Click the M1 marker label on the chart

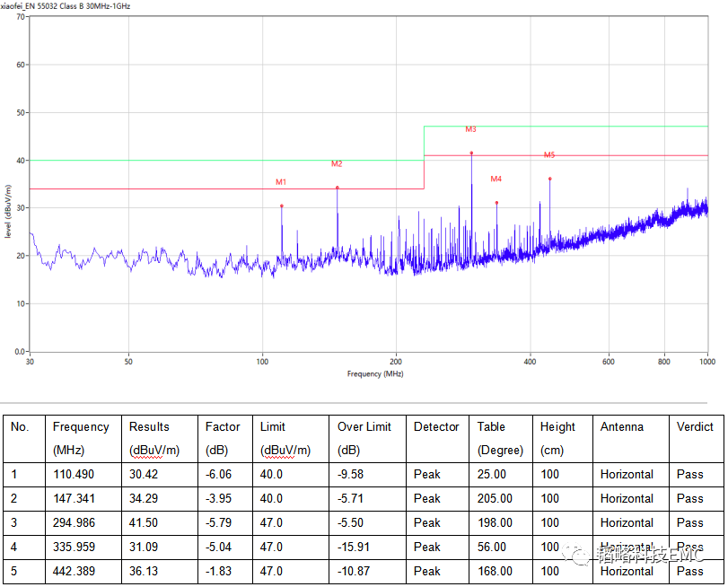pyautogui.click(x=281, y=182)
